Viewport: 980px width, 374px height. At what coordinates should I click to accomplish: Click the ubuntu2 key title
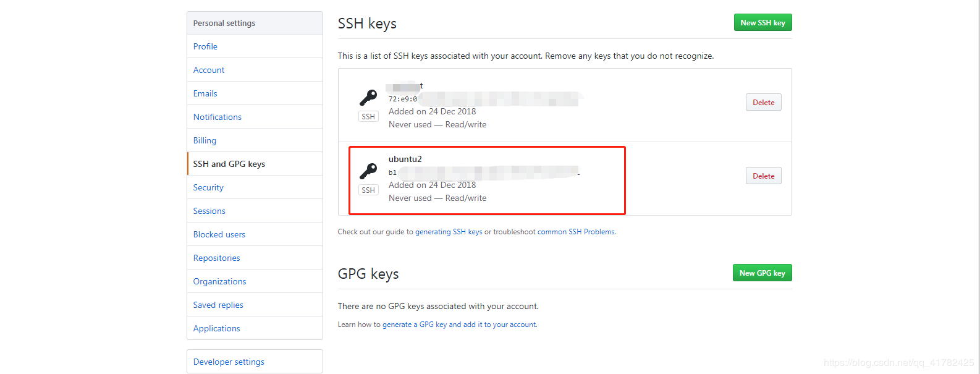tap(405, 159)
